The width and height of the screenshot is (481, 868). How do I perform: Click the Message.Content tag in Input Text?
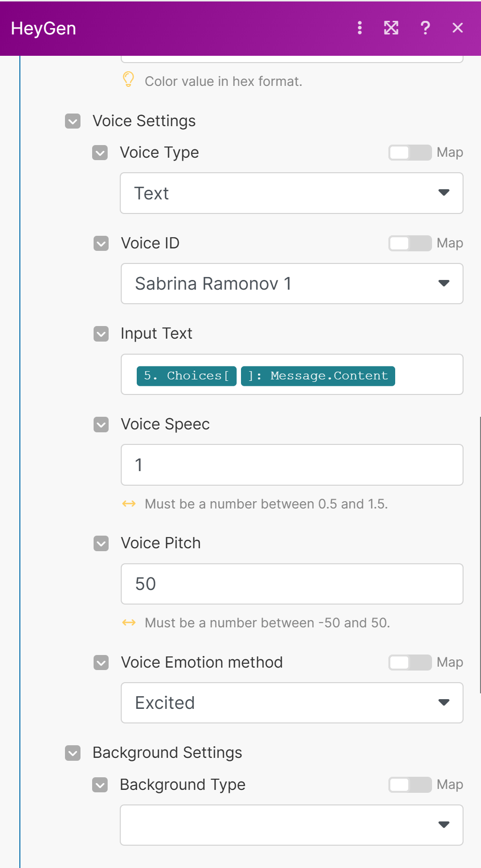click(x=318, y=376)
